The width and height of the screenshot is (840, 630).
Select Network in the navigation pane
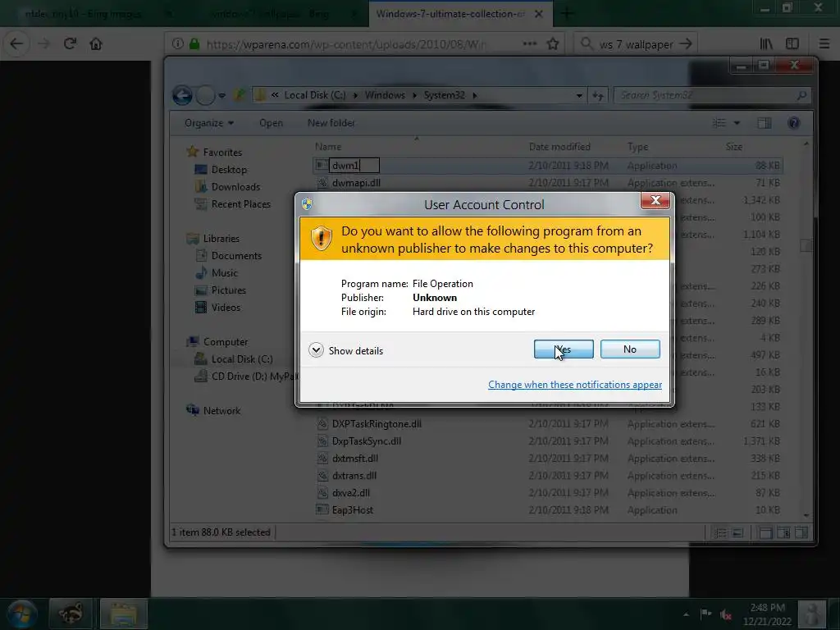point(221,411)
